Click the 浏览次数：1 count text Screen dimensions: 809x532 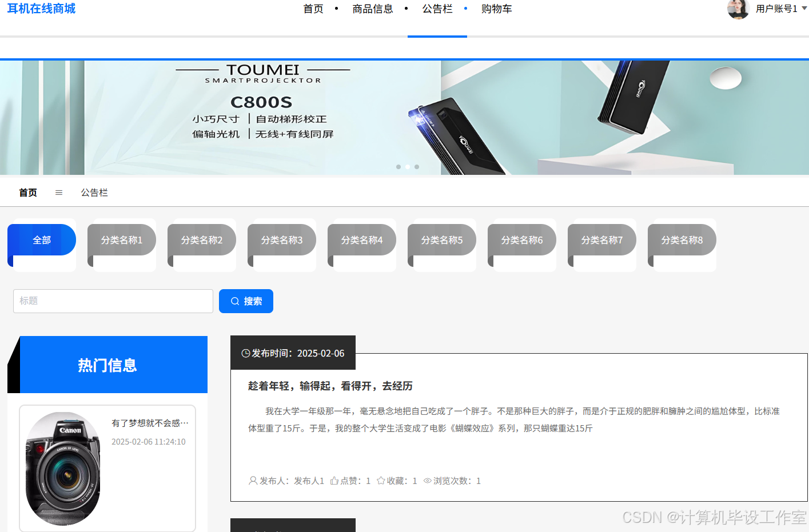coord(457,481)
